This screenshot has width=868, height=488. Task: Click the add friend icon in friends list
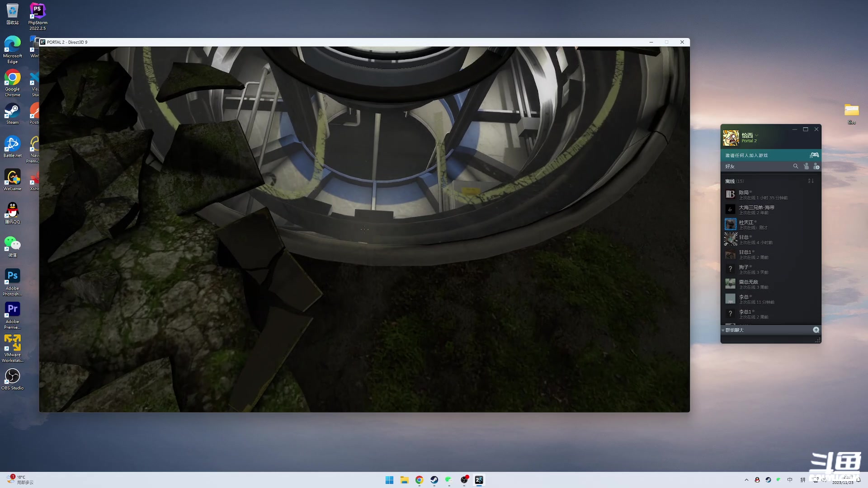tap(816, 166)
